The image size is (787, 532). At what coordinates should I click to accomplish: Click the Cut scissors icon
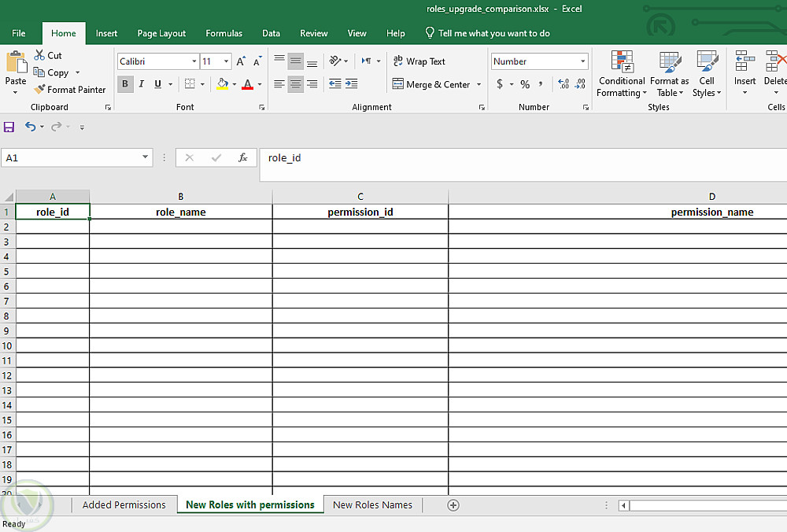click(x=39, y=55)
